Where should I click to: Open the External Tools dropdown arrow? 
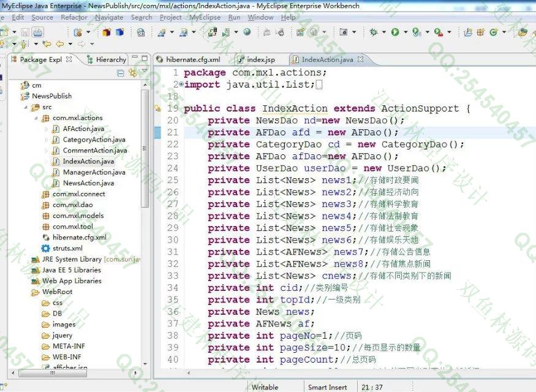click(x=449, y=32)
